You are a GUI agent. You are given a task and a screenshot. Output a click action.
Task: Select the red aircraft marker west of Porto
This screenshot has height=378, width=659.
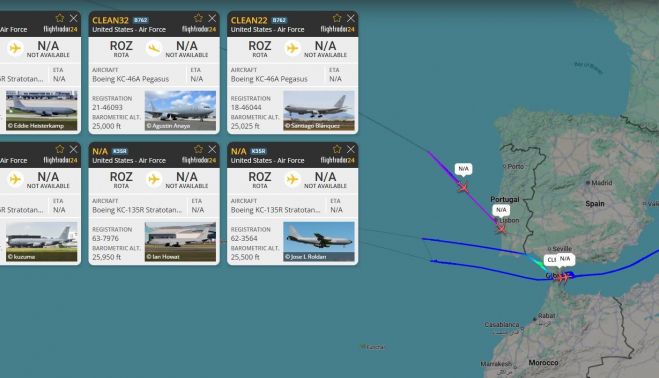463,188
